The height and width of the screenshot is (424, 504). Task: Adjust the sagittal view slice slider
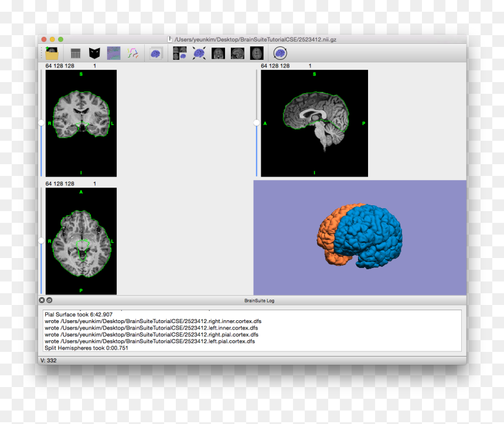[x=256, y=123]
